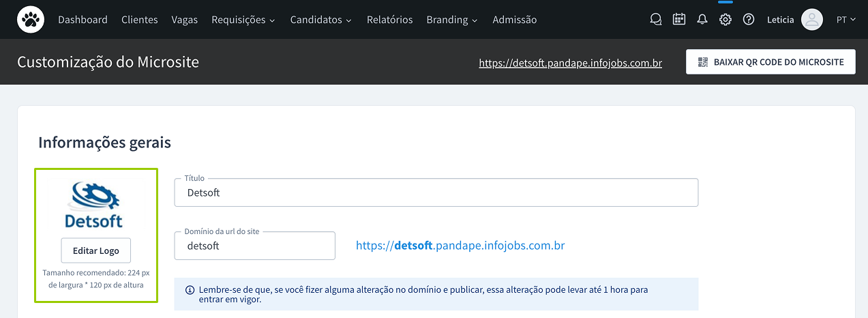Open the chat messages icon
This screenshot has height=318, width=868.
(656, 20)
